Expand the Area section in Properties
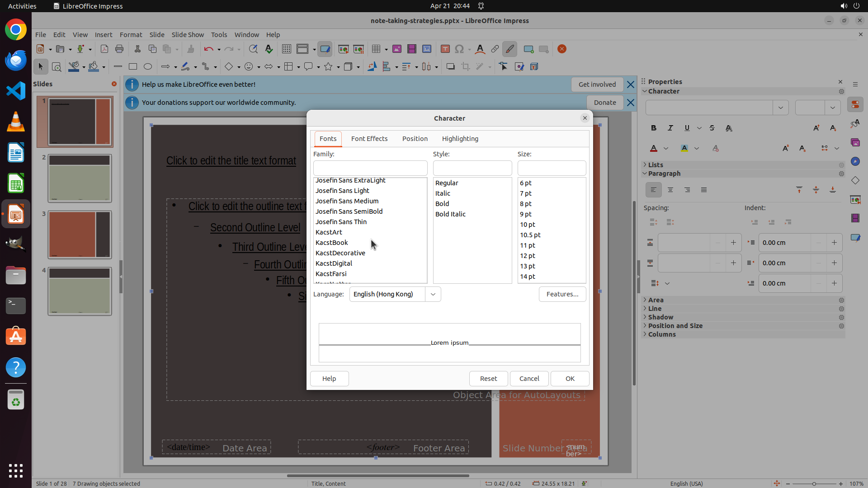 coord(656,300)
